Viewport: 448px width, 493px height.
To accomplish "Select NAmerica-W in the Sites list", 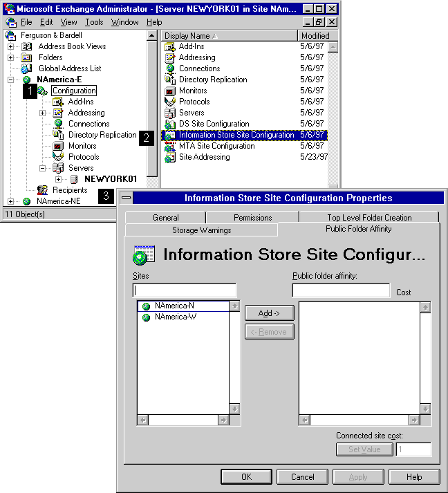I will pos(183,317).
